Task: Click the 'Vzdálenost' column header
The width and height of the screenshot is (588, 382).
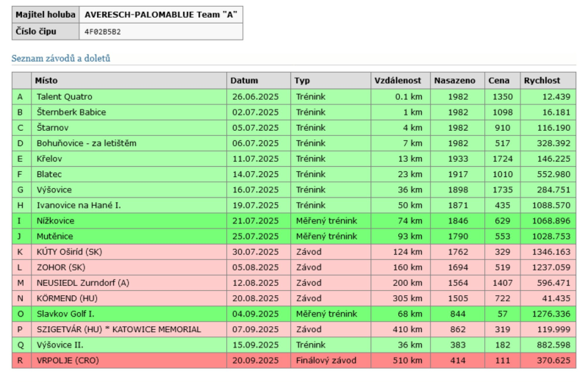Action: pos(398,80)
